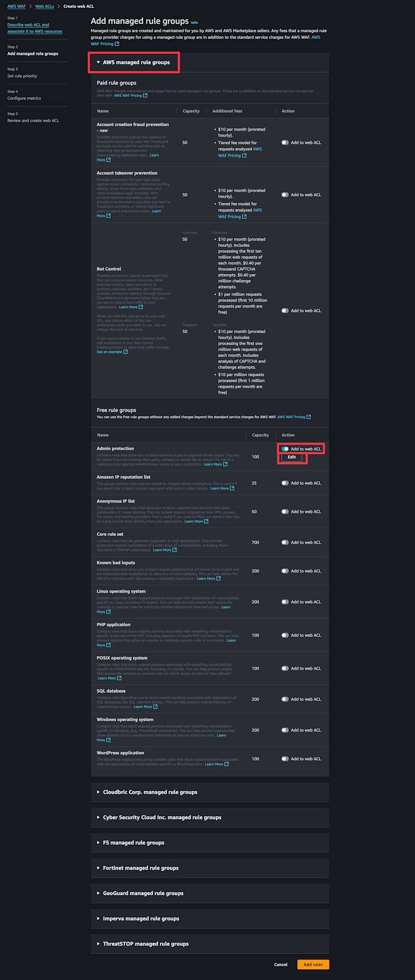Viewport: 415px width, 980px height.
Task: Click external icon after Free rule groups pricing link
Action: pyautogui.click(x=309, y=417)
